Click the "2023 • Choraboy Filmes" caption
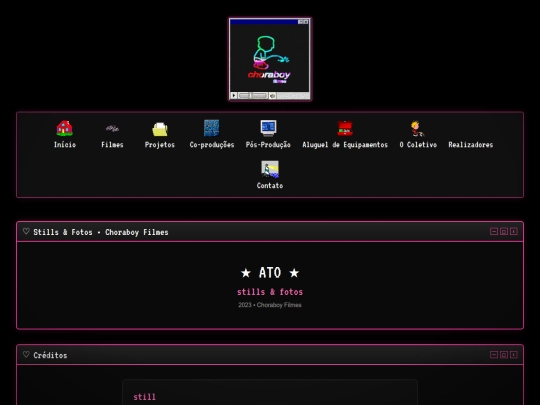 pyautogui.click(x=270, y=305)
